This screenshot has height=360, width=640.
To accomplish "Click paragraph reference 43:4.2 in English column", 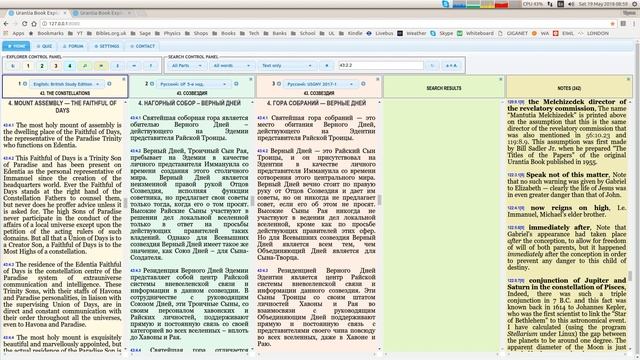I will [9, 158].
